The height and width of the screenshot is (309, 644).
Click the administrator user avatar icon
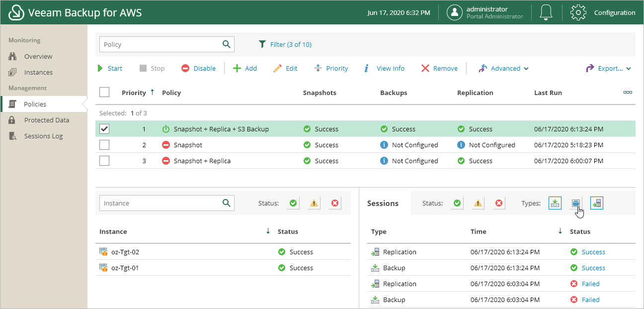pyautogui.click(x=455, y=12)
